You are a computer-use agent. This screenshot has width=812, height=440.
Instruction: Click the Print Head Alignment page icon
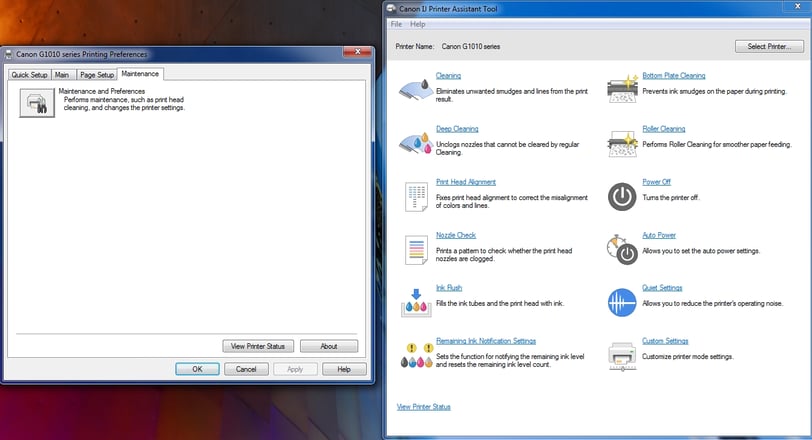point(416,197)
